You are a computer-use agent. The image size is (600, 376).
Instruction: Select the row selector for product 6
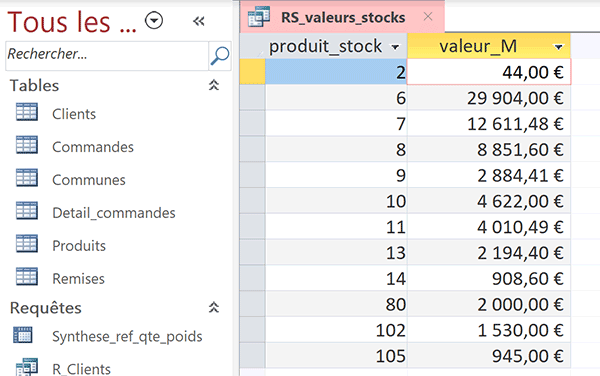(x=253, y=98)
